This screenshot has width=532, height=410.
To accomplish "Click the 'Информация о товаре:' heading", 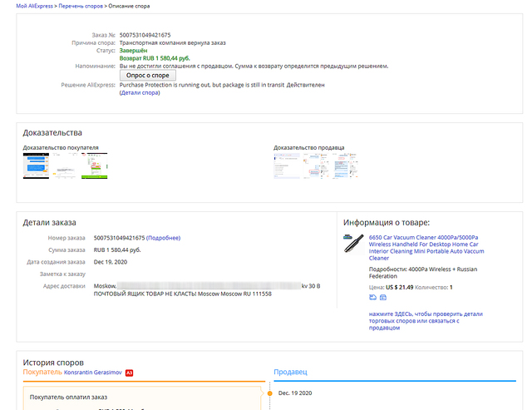I will 386,223.
